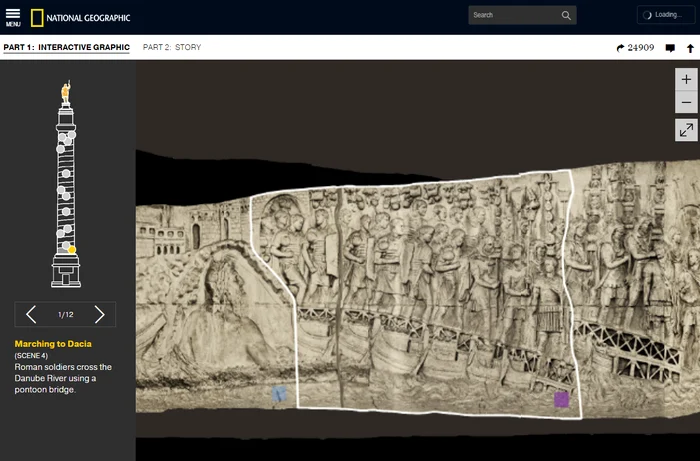This screenshot has width=700, height=461.
Task: Open comments via the speech bubble icon
Action: [x=670, y=48]
